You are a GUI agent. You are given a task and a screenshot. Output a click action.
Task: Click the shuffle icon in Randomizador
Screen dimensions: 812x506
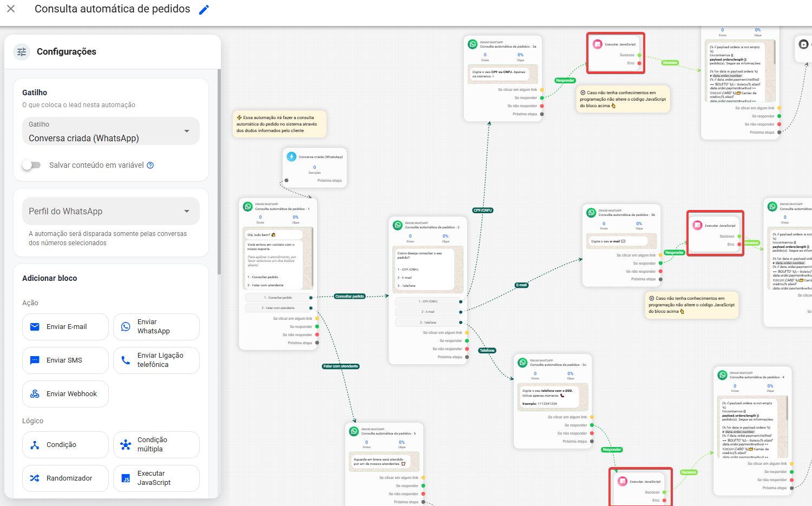(x=35, y=478)
